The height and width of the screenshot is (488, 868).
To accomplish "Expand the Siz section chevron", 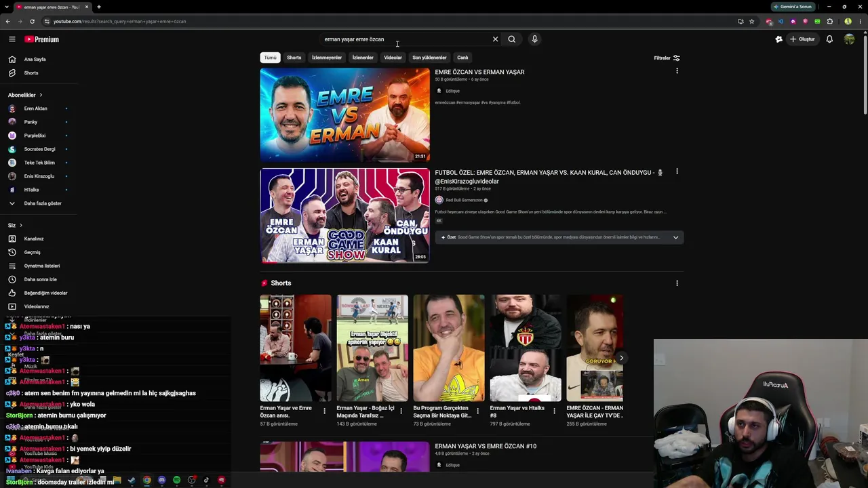I will click(x=20, y=225).
